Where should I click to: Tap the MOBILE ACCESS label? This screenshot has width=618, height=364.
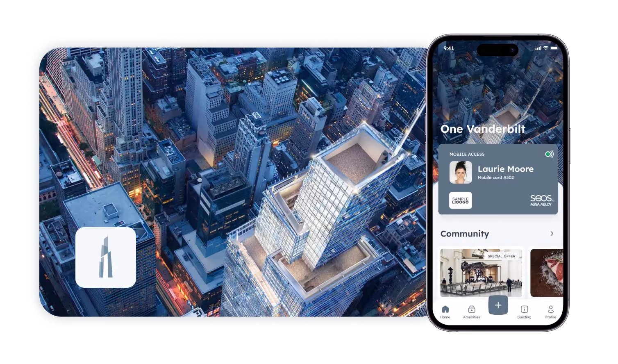tap(467, 154)
